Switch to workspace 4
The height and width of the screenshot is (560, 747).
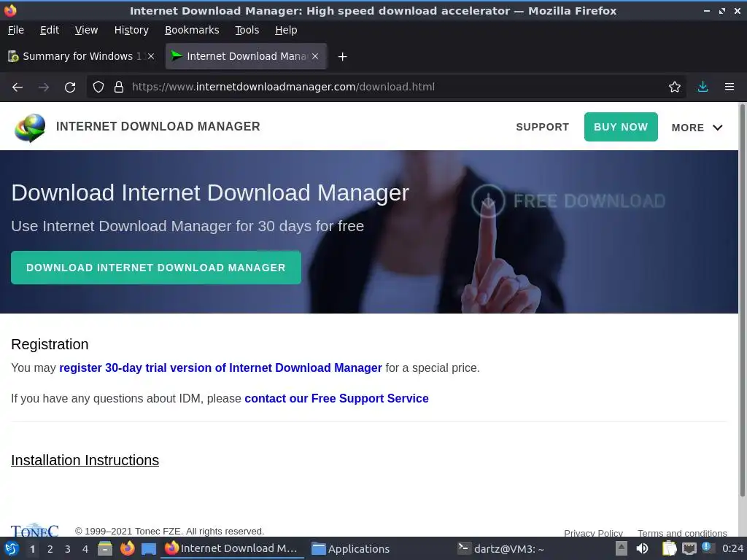click(85, 550)
